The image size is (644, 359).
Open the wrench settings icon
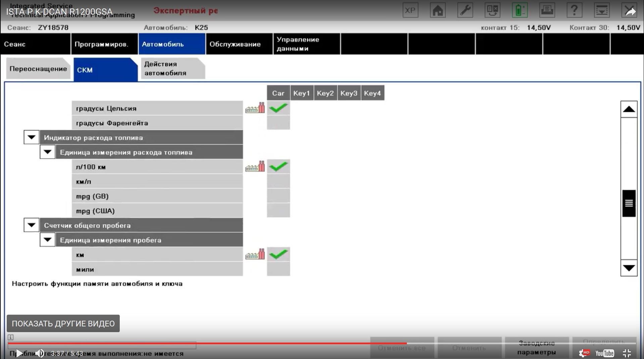(465, 11)
